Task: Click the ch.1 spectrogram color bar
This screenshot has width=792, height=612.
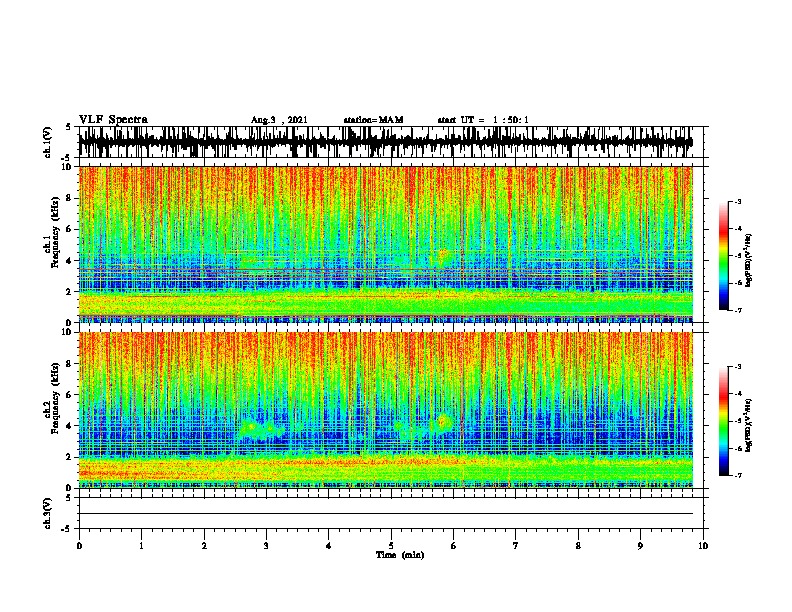Action: click(723, 256)
